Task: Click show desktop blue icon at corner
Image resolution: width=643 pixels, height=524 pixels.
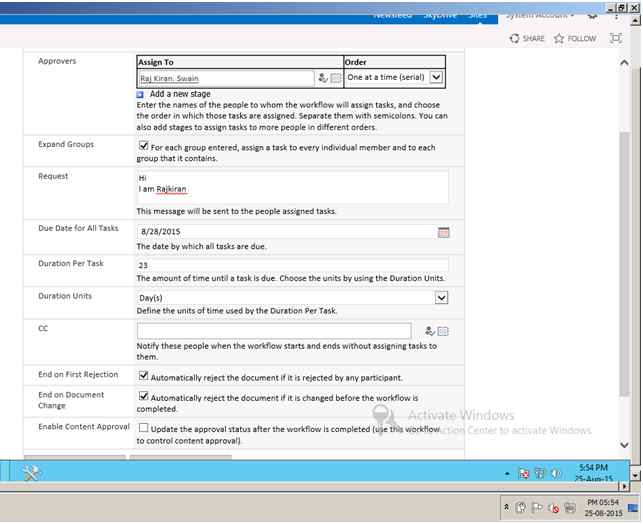Action: point(633,508)
